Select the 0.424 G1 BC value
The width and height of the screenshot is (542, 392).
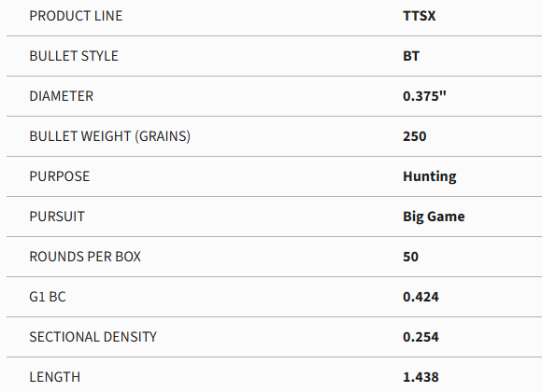(421, 297)
